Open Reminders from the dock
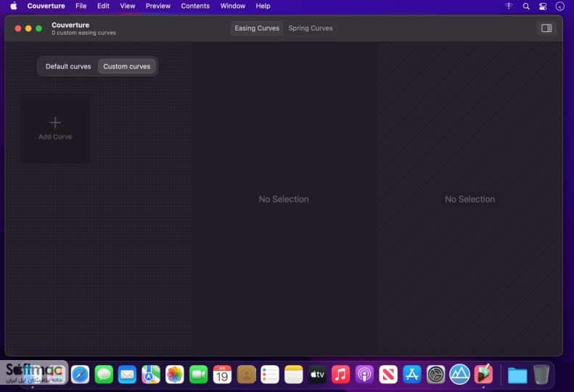574x392 pixels. coord(270,375)
